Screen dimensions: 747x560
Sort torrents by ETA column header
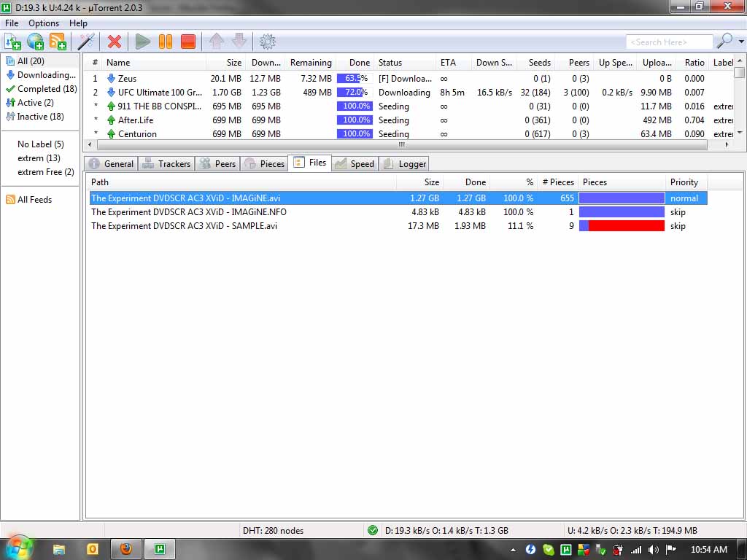pyautogui.click(x=452, y=63)
